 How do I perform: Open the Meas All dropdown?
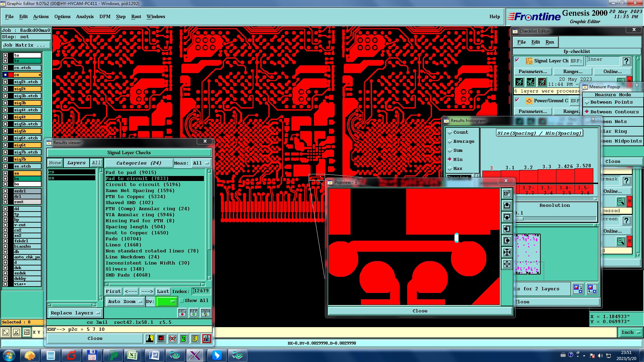pyautogui.click(x=201, y=163)
